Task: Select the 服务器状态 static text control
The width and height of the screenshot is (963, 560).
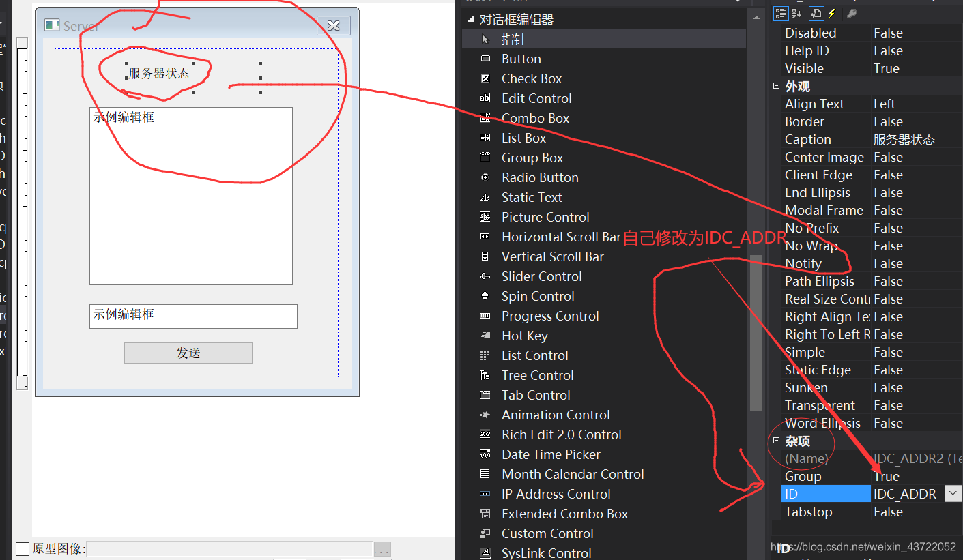Action: click(159, 73)
